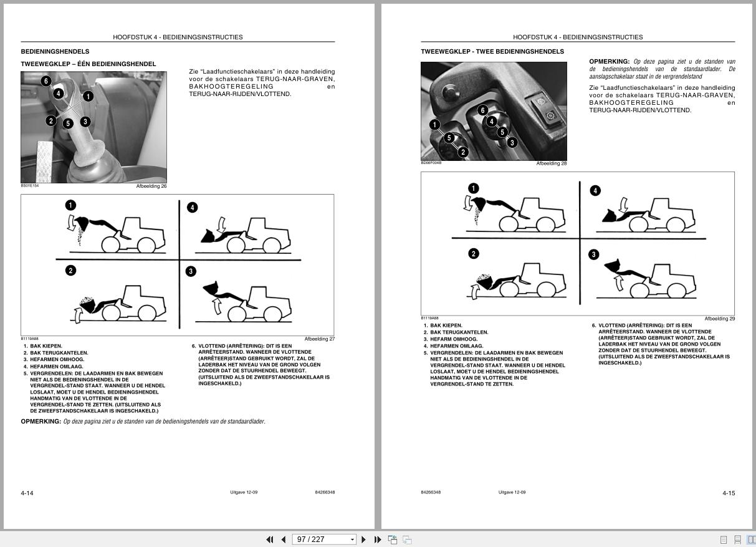This screenshot has width=756, height=547.
Task: Click the Afbeelding 28 two-lever photo
Action: click(x=494, y=111)
